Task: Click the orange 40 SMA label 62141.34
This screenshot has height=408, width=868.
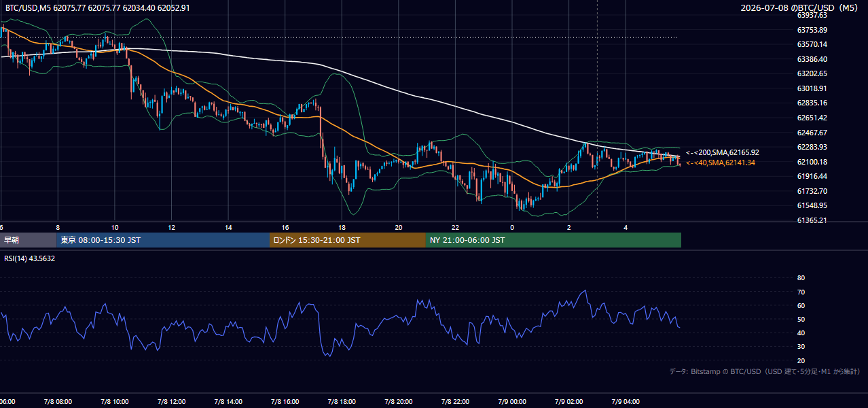Action: [x=720, y=163]
